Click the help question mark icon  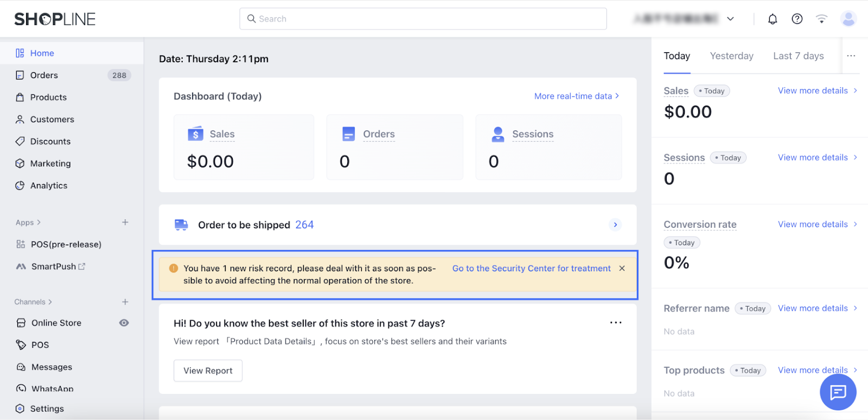[797, 19]
